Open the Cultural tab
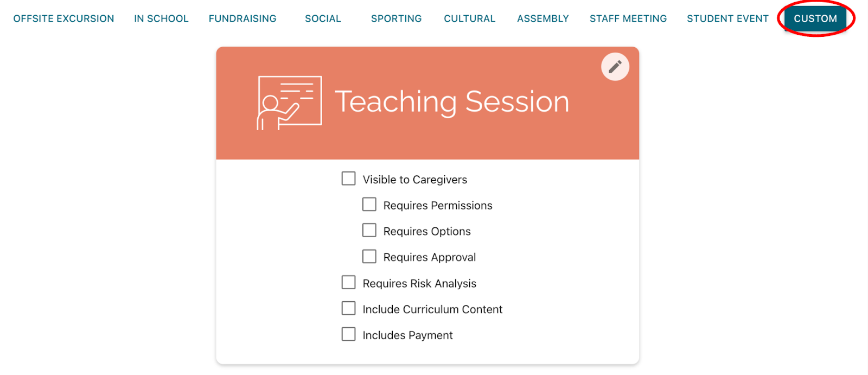Image resolution: width=868 pixels, height=375 pixels. [469, 18]
